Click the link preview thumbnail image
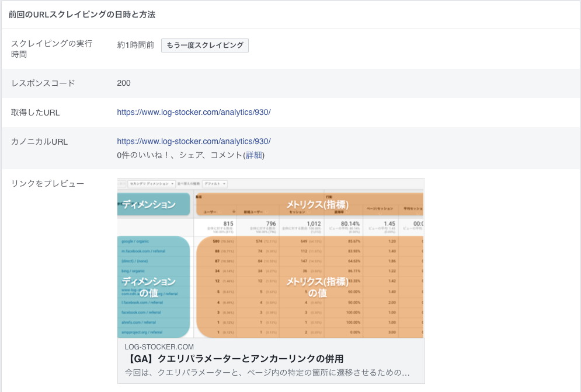The width and height of the screenshot is (581, 392). 271,258
